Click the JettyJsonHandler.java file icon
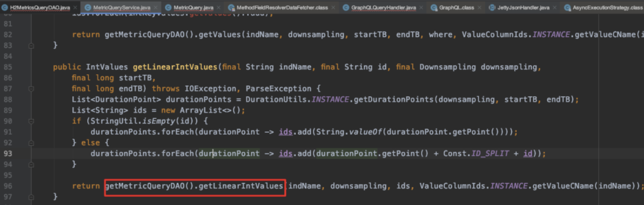The height and width of the screenshot is (205, 644). coord(492,8)
